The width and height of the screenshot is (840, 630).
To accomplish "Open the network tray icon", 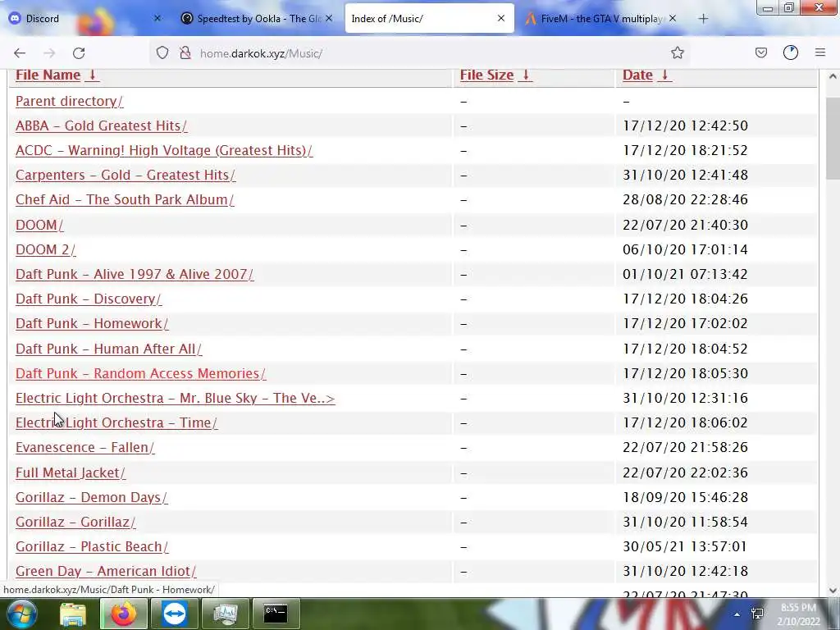I will click(x=757, y=614).
